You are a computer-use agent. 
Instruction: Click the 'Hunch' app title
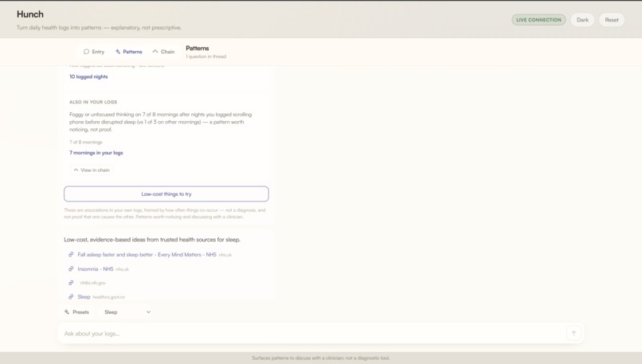(30, 14)
